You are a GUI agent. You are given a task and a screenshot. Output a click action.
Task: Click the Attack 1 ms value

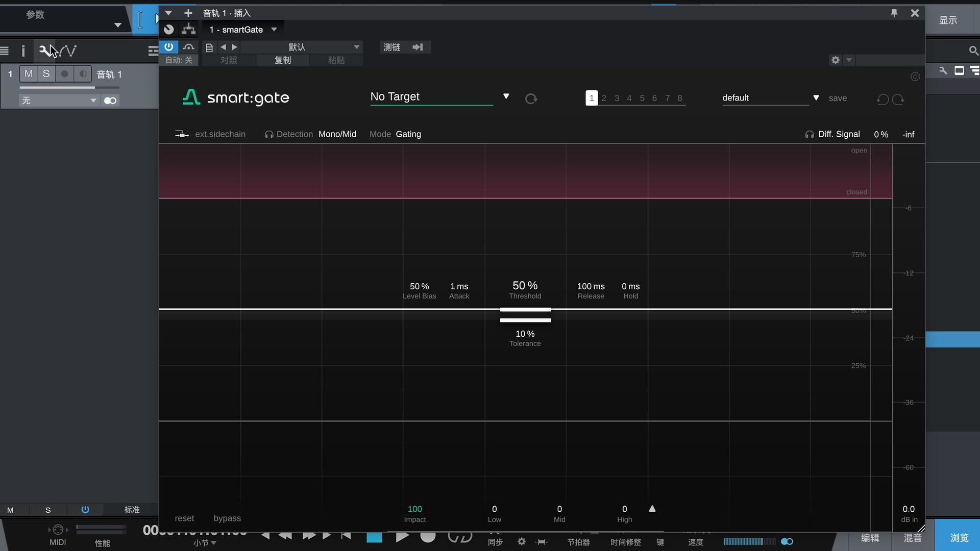click(459, 286)
